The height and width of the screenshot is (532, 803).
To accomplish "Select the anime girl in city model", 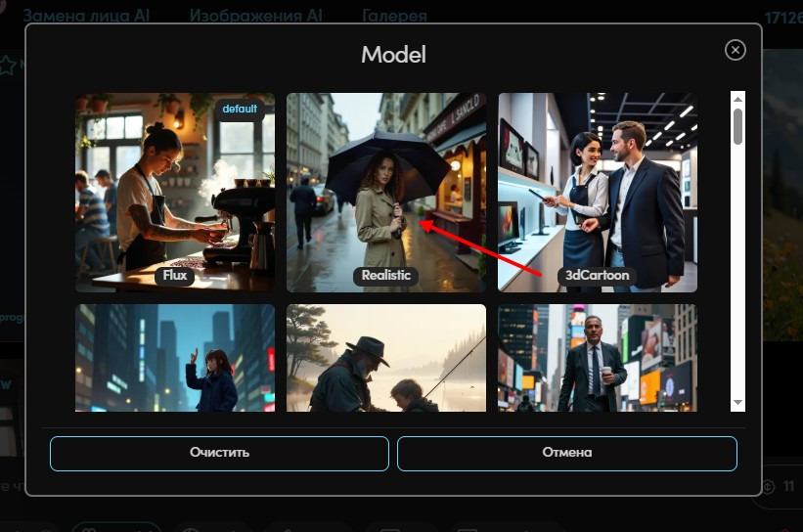I will tap(175, 358).
